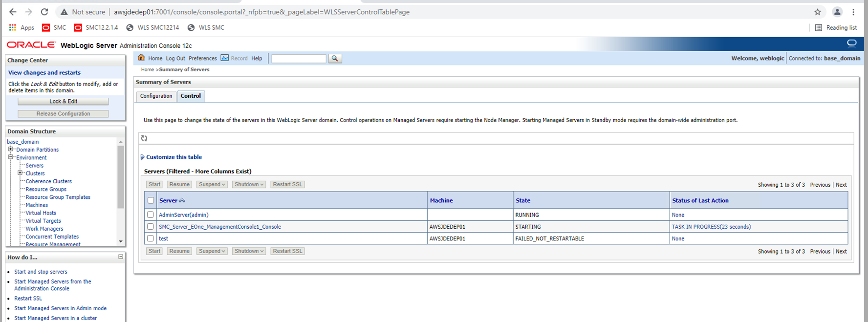Open the WLS SMC bookmark
Viewport: 868px width, 322px height.
pos(206,27)
